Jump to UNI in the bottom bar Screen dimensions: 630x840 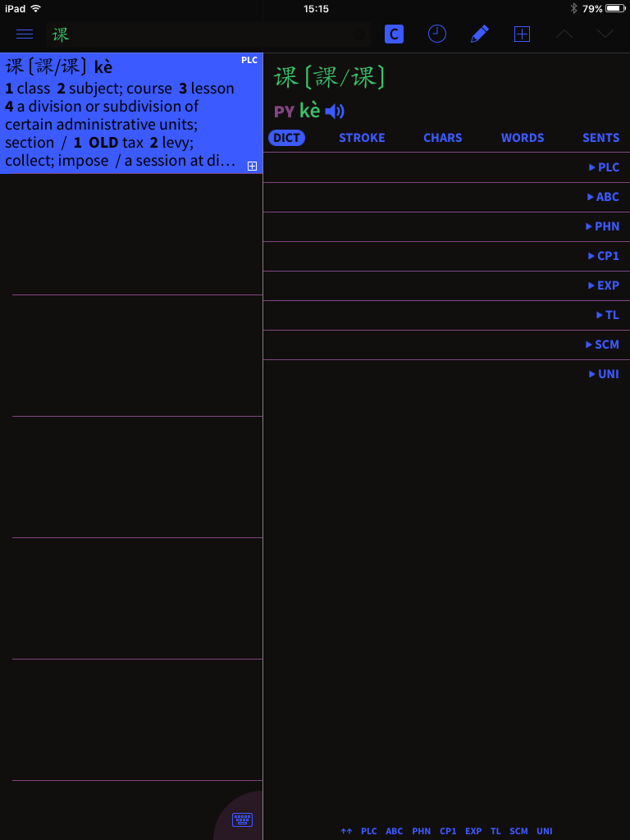click(545, 832)
